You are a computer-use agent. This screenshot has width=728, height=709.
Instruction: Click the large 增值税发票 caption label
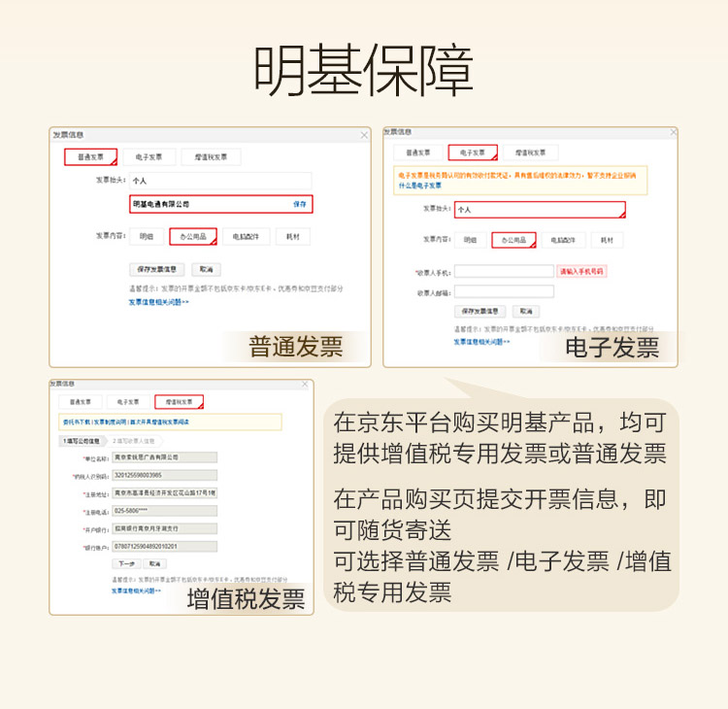point(247,598)
